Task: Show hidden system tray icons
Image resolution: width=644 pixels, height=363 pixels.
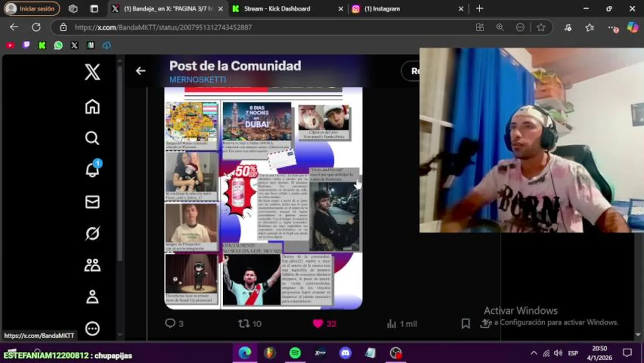Action: [534, 353]
